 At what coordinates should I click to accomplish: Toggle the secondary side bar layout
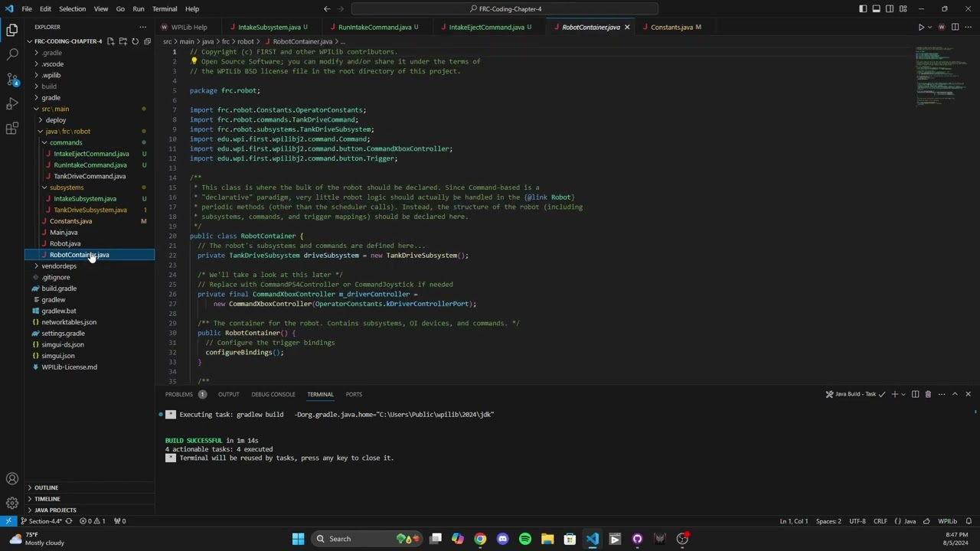click(x=890, y=9)
